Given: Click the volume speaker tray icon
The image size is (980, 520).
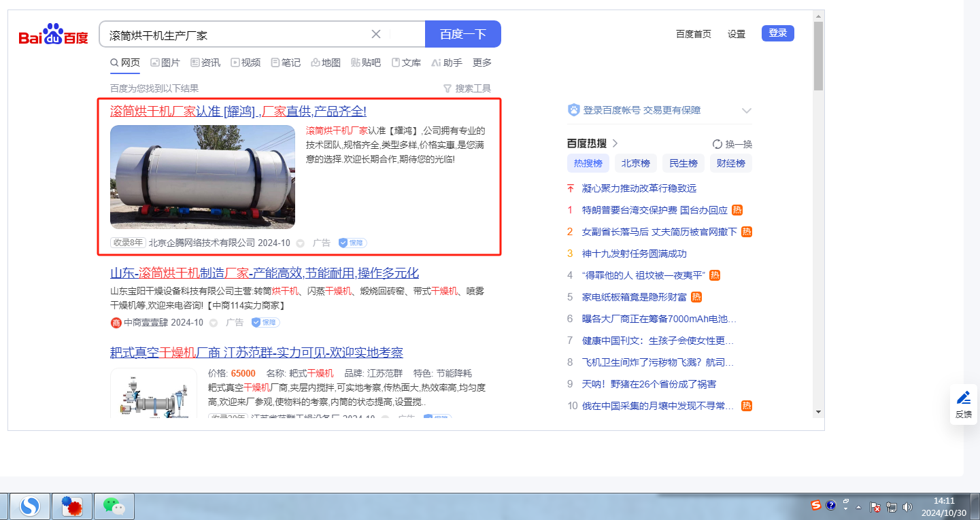Looking at the screenshot, I should point(907,507).
